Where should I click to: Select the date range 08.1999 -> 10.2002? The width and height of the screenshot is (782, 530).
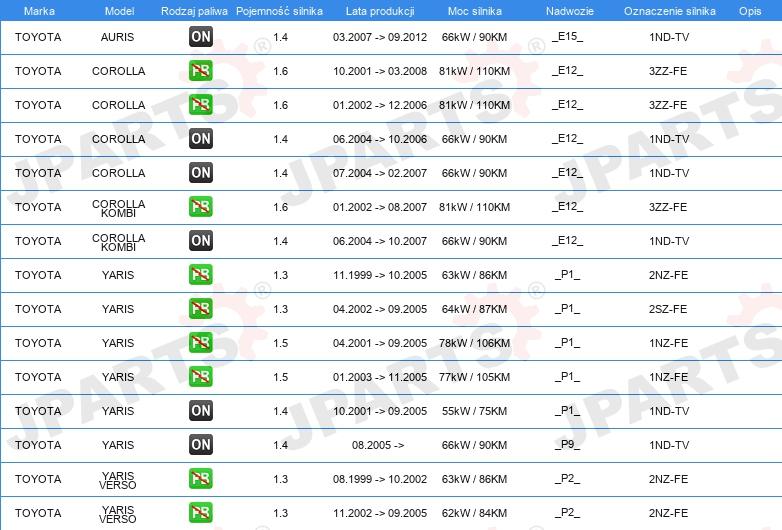pyautogui.click(x=380, y=479)
